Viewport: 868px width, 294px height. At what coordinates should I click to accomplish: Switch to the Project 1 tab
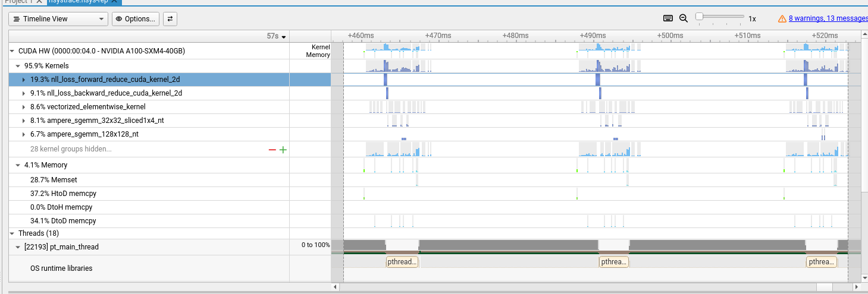(18, 2)
